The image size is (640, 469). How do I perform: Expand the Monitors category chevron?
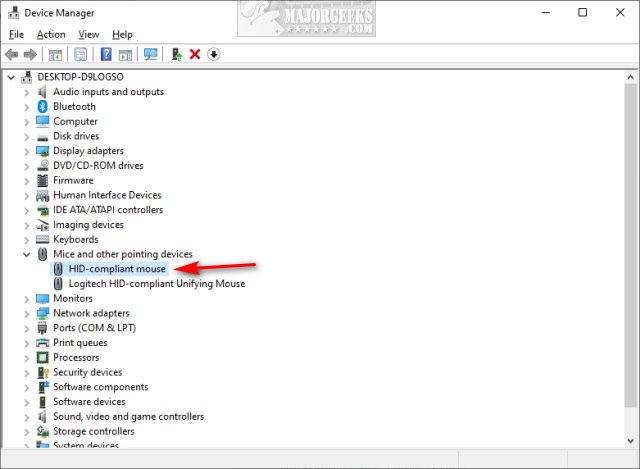click(27, 299)
